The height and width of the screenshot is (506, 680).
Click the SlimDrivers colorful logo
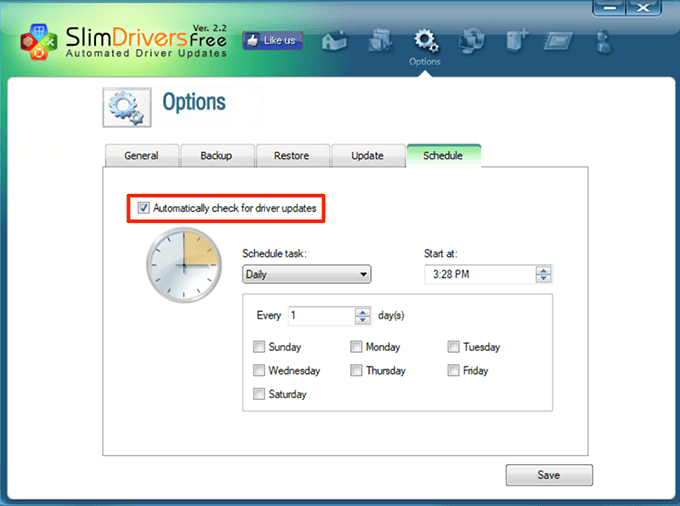tap(39, 42)
